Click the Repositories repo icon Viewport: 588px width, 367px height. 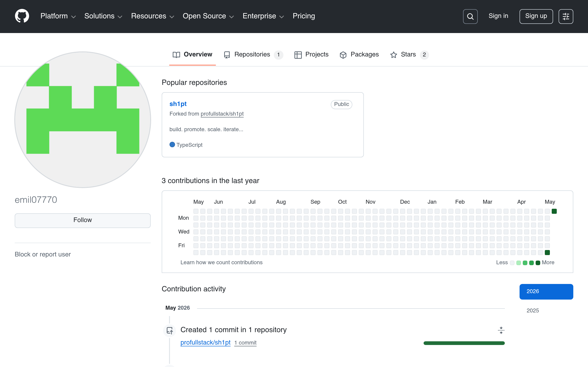227,55
